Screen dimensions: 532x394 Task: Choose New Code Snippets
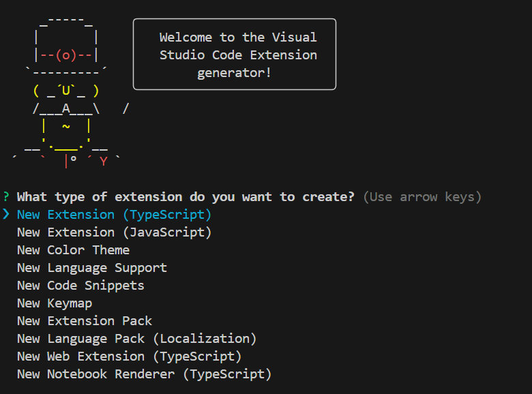[80, 286]
